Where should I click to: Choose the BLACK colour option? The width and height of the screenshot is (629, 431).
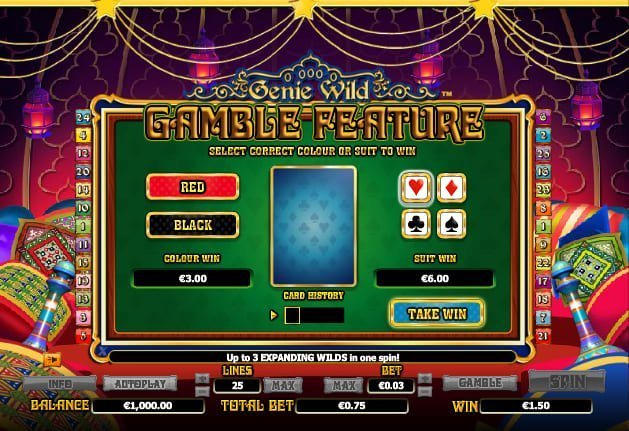coord(193,225)
